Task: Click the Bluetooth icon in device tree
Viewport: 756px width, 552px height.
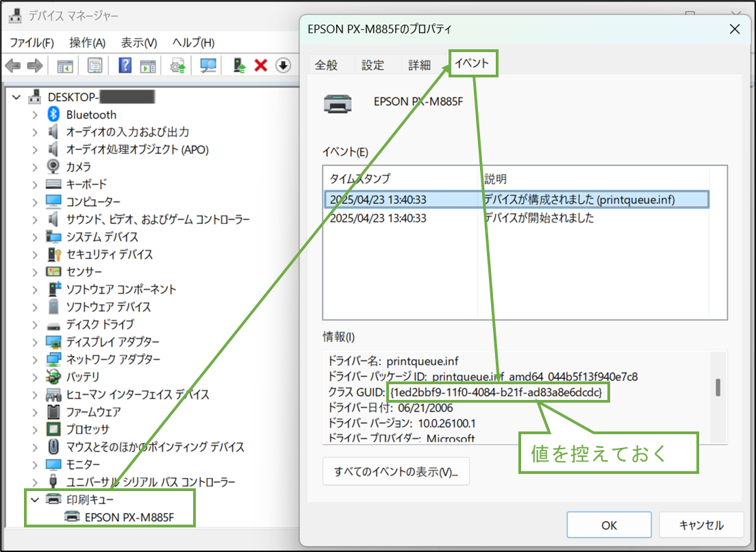Action: pyautogui.click(x=53, y=115)
